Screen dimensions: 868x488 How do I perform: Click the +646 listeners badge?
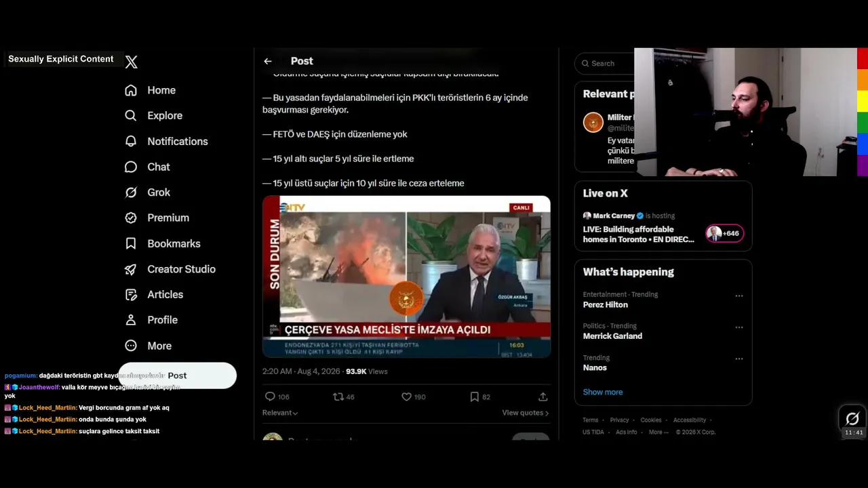724,233
